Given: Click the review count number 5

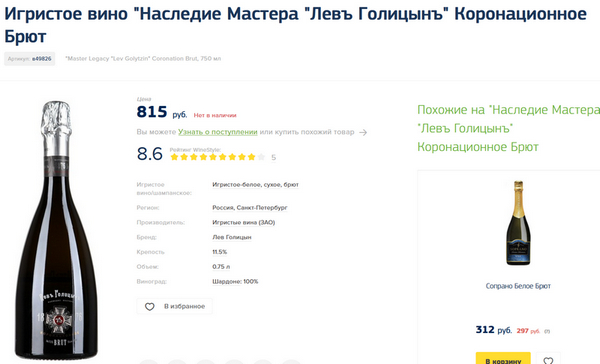Looking at the screenshot, I should point(273,157).
